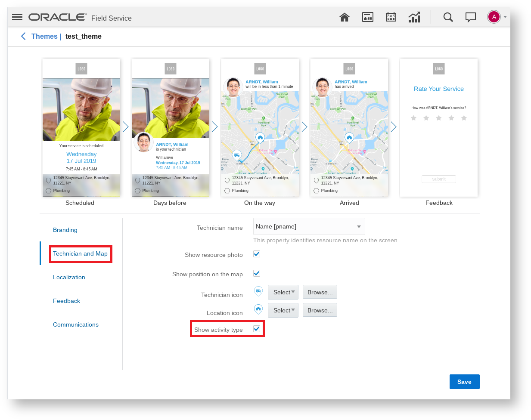Click the test_theme title text
The image size is (531, 420).
(84, 36)
